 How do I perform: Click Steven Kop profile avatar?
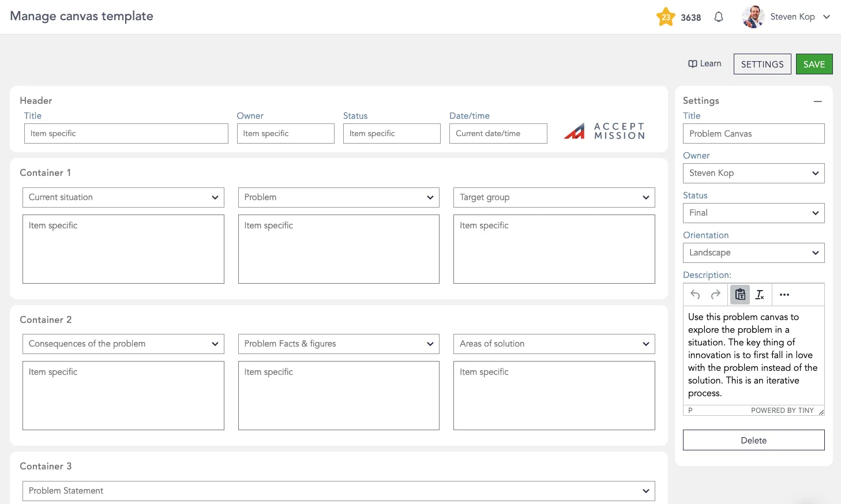(x=753, y=17)
